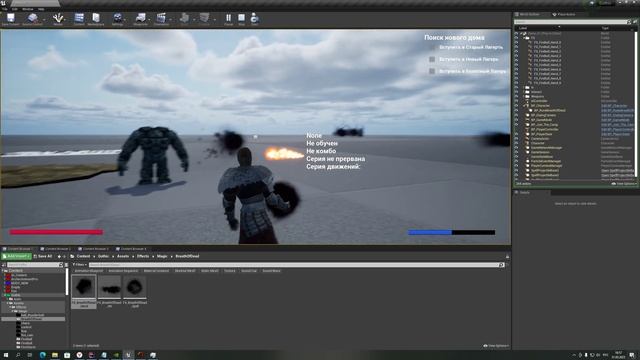Screen dimensions: 640x360
Task: Switch to the World Outliner tab
Action: tap(529, 14)
